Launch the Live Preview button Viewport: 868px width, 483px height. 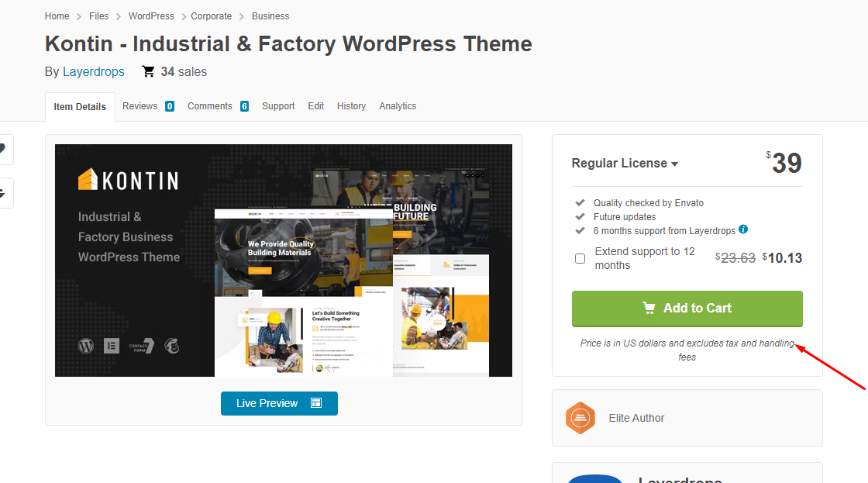coord(279,403)
